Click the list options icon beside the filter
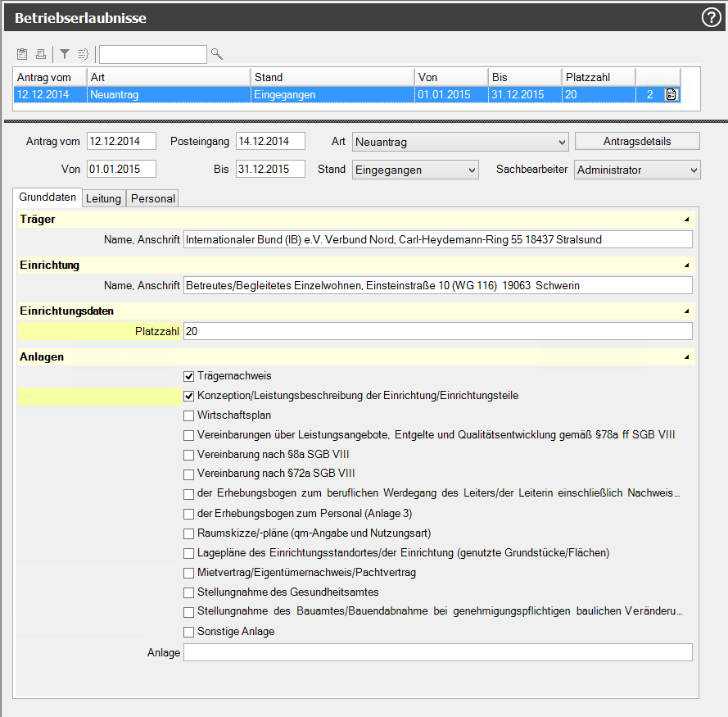728x717 pixels. (83, 54)
